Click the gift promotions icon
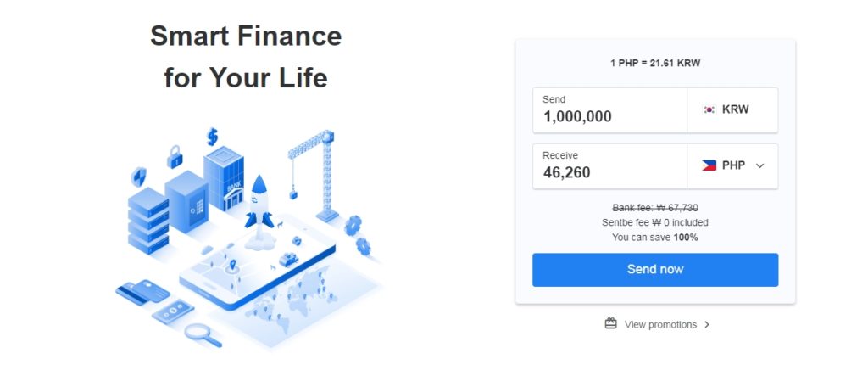This screenshot has width=868, height=370. pos(610,323)
